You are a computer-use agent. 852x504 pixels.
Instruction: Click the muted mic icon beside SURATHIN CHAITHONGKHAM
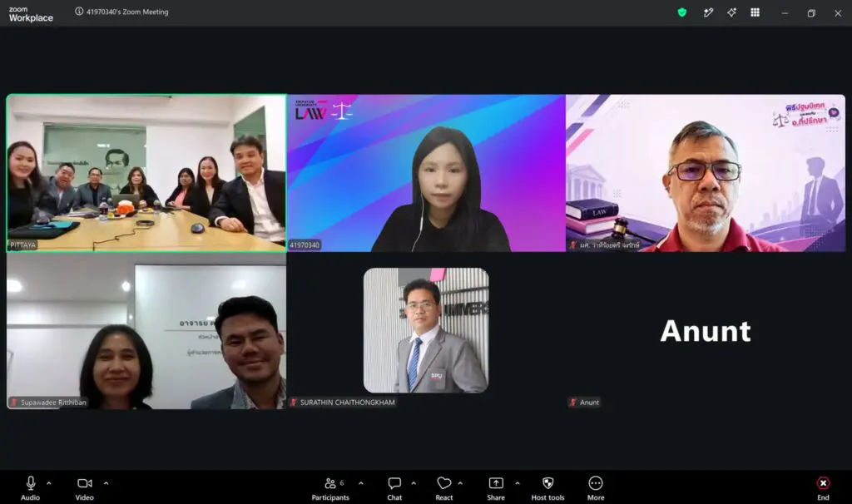click(x=294, y=403)
